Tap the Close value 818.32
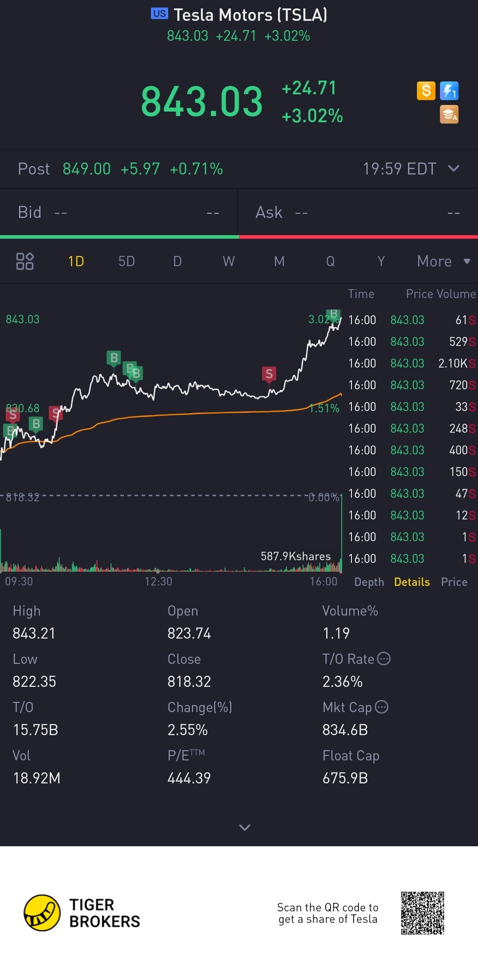The image size is (478, 980). coord(189,682)
